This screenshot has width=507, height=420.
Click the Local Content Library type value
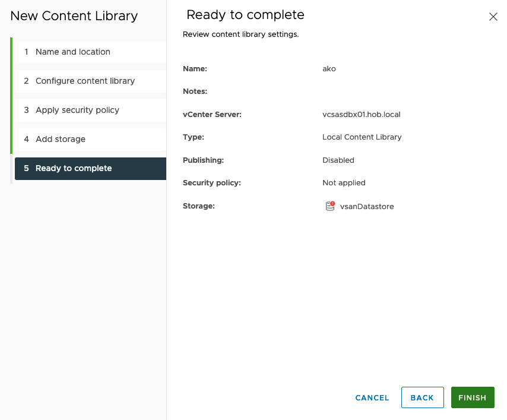click(362, 137)
